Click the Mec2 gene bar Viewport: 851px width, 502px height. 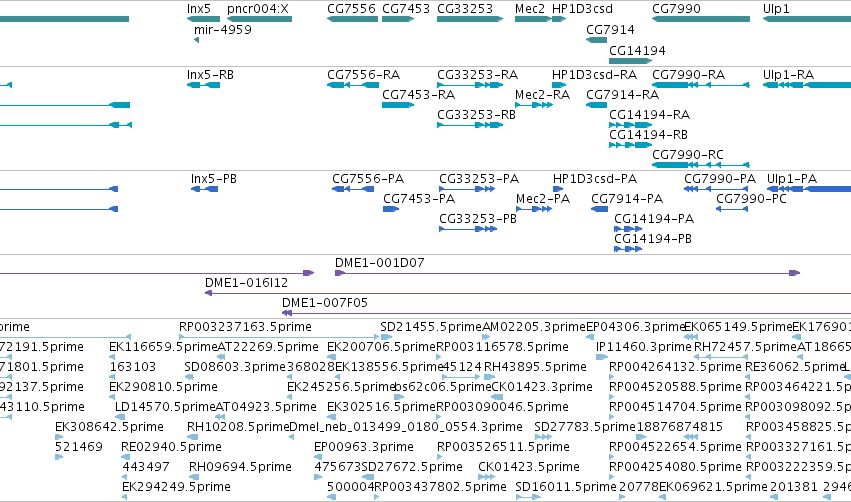pos(533,19)
